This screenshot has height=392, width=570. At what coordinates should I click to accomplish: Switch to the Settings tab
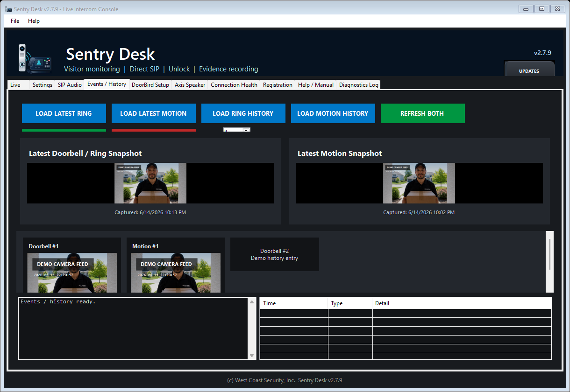point(43,85)
